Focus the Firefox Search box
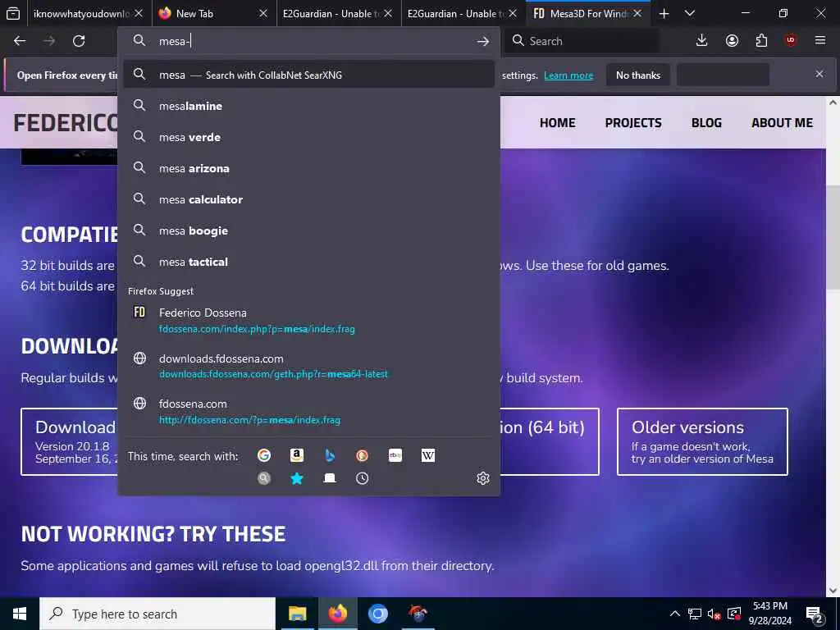The height and width of the screenshot is (630, 840). point(582,41)
